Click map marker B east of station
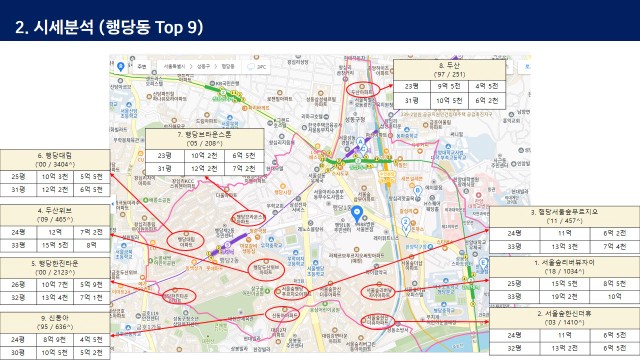640x360 pixels. click(417, 190)
